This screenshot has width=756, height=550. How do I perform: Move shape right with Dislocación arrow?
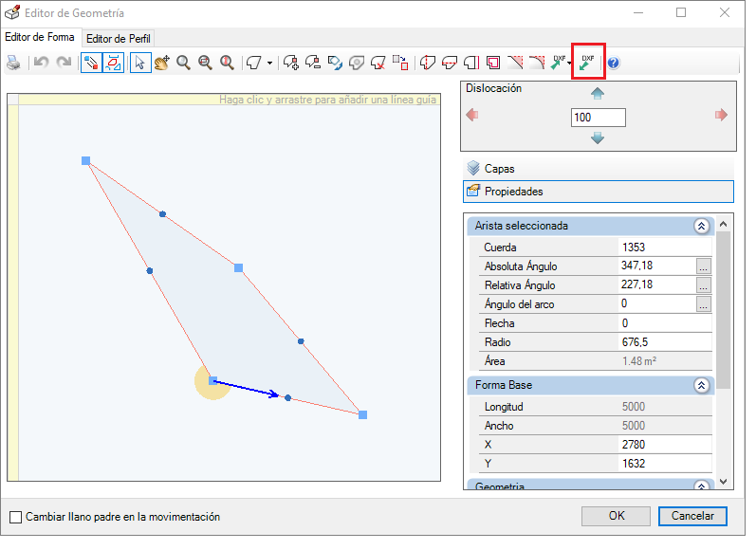(721, 115)
